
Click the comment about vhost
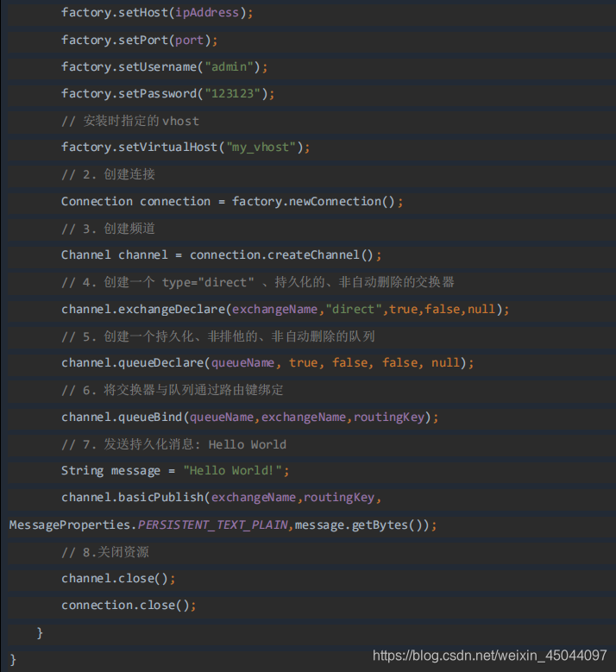(x=130, y=121)
